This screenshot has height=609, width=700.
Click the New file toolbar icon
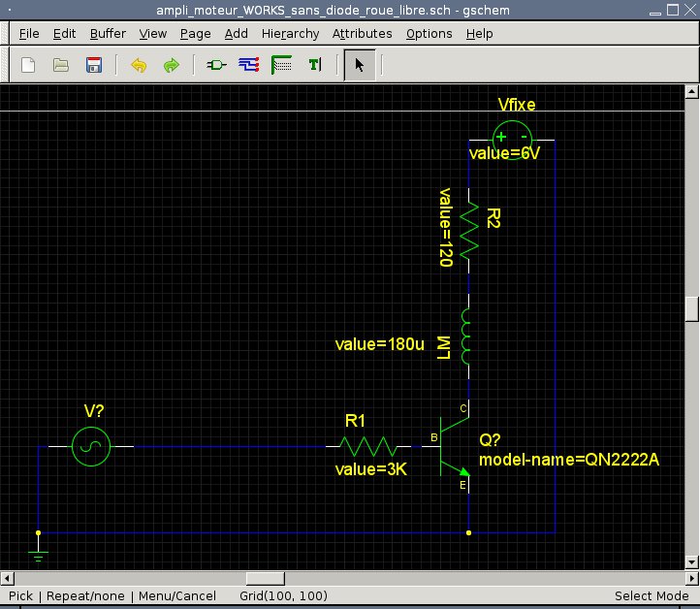pos(28,65)
